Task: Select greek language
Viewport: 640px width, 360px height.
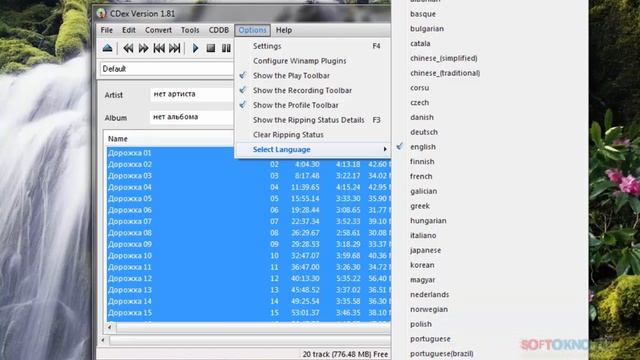Action: point(420,206)
